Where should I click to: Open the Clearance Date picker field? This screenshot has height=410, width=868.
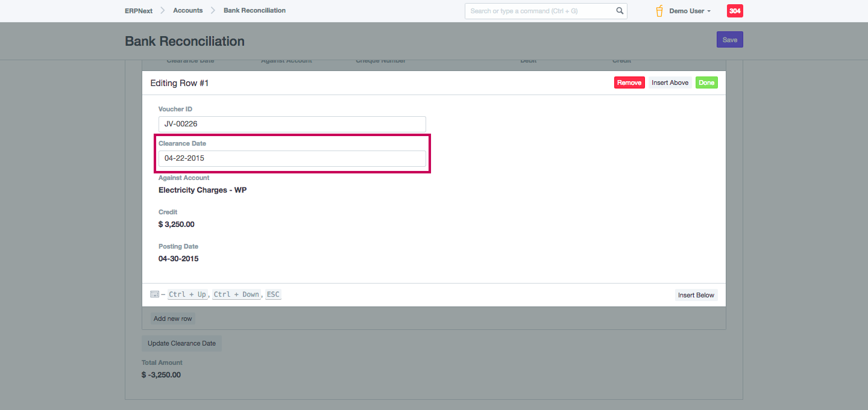292,158
